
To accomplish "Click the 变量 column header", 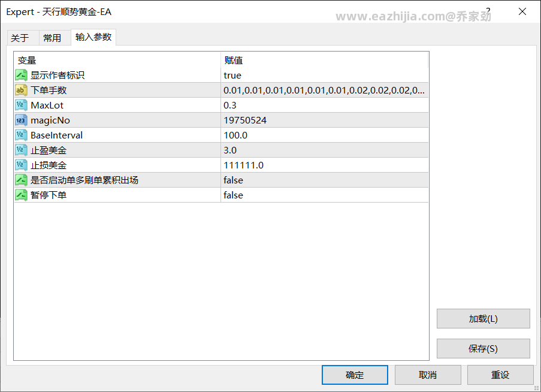I will [x=117, y=61].
